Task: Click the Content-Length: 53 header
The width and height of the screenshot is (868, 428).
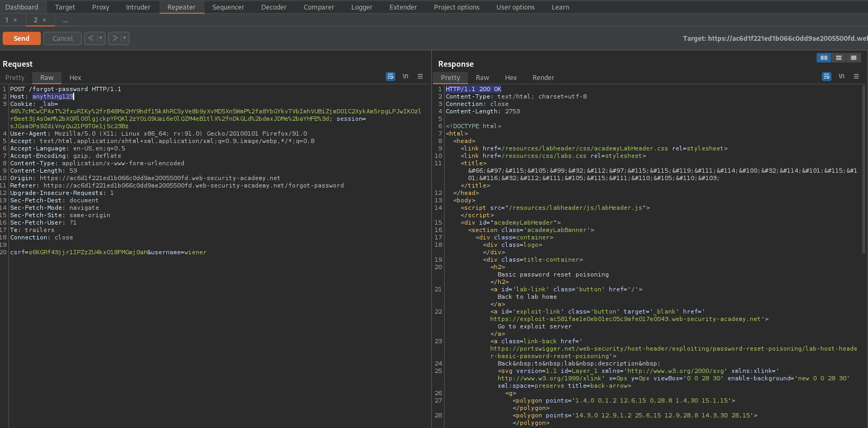Action: [43, 171]
